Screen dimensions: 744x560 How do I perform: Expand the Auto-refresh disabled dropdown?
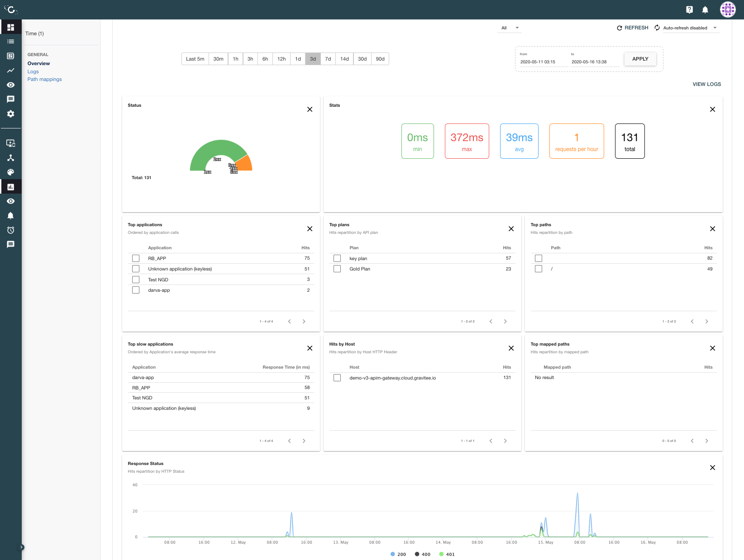(x=690, y=28)
